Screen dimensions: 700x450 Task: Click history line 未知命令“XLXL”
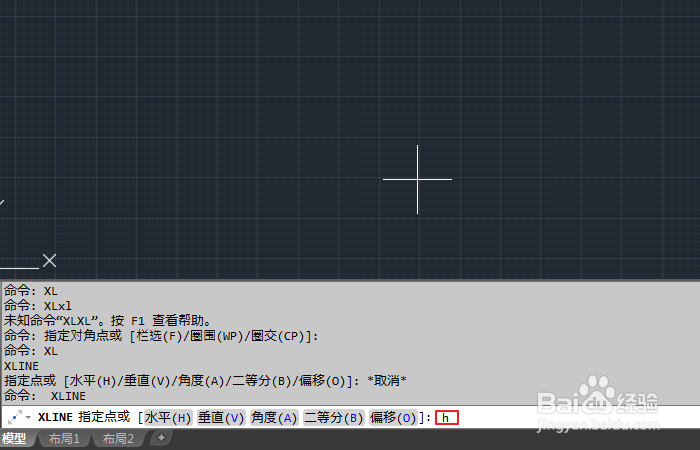point(108,321)
